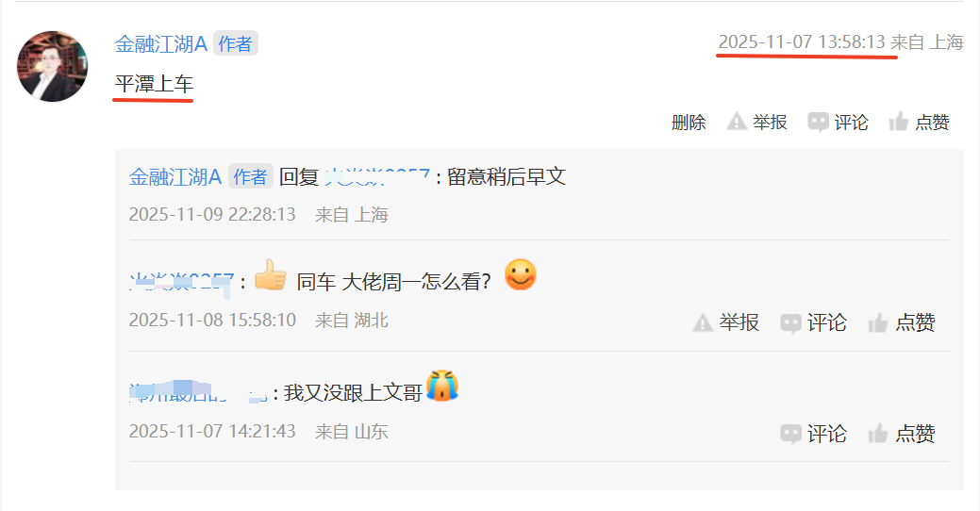The image size is (980, 511).
Task: Click the report warning icon on top comment
Action: pyautogui.click(x=737, y=122)
